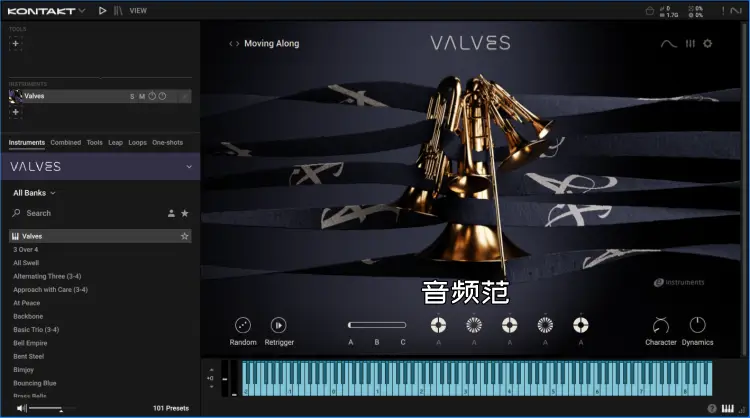This screenshot has height=418, width=750.
Task: Switch to the Combined tab
Action: [x=66, y=143]
